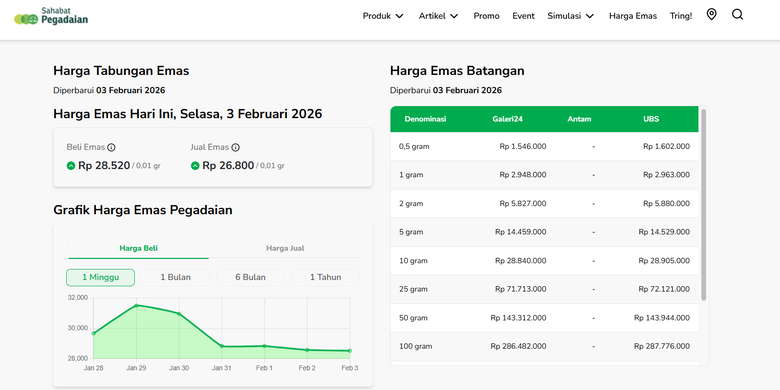Click the 0,5 gram row label
The height and width of the screenshot is (390, 780).
[x=414, y=147]
